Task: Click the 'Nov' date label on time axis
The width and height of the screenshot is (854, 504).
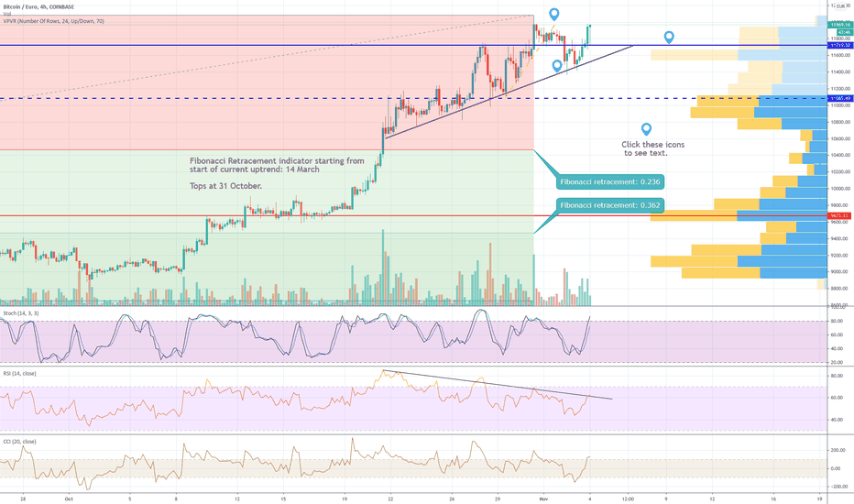Action: click(542, 499)
